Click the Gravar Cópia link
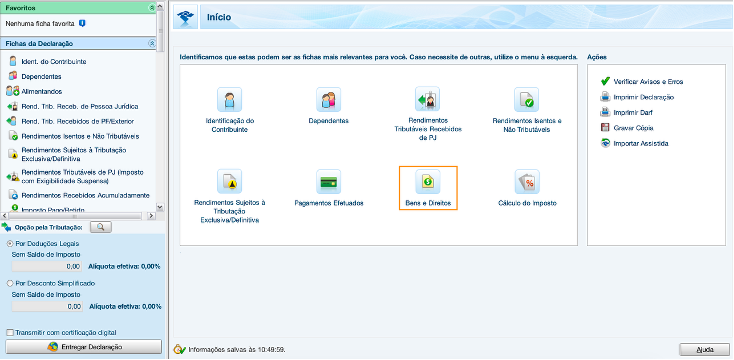This screenshot has width=734, height=360. point(633,128)
